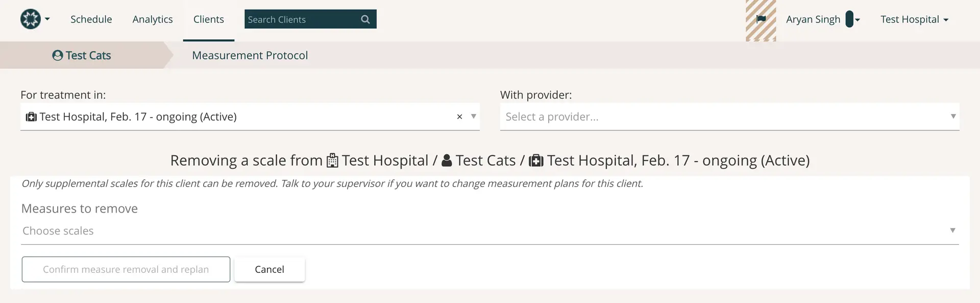Open the Test Hospital organization dropdown
Screen dimensions: 980x303
click(x=914, y=19)
